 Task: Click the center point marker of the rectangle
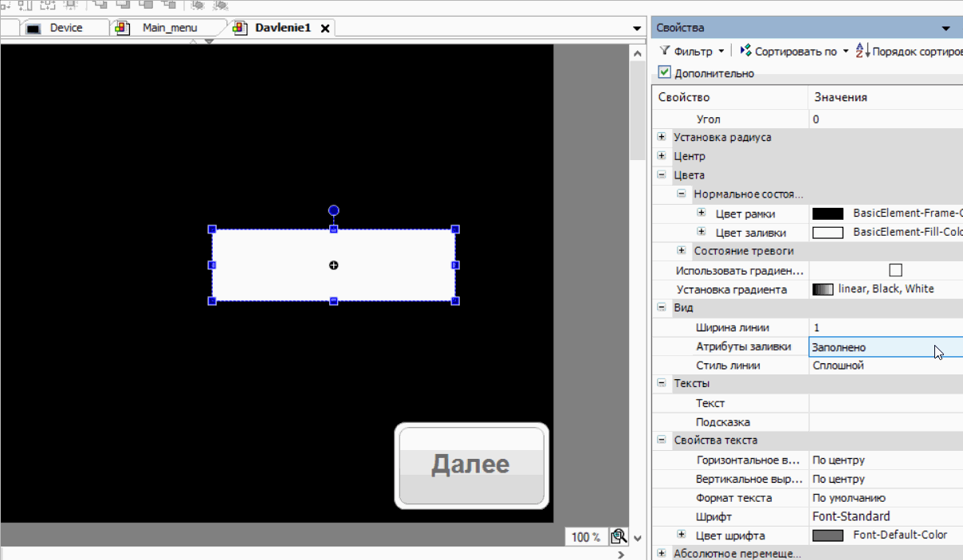coord(334,265)
